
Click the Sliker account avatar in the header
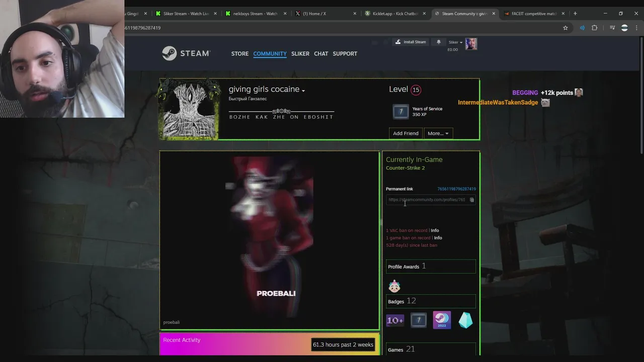pos(471,44)
